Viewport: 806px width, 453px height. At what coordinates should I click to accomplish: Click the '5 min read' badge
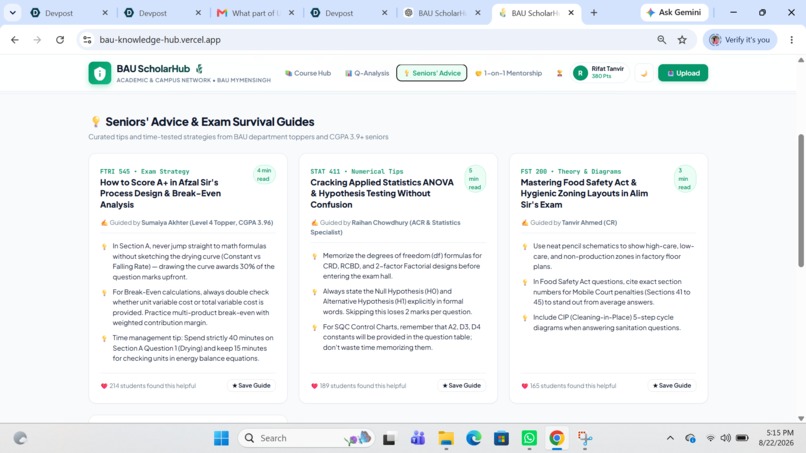point(474,178)
